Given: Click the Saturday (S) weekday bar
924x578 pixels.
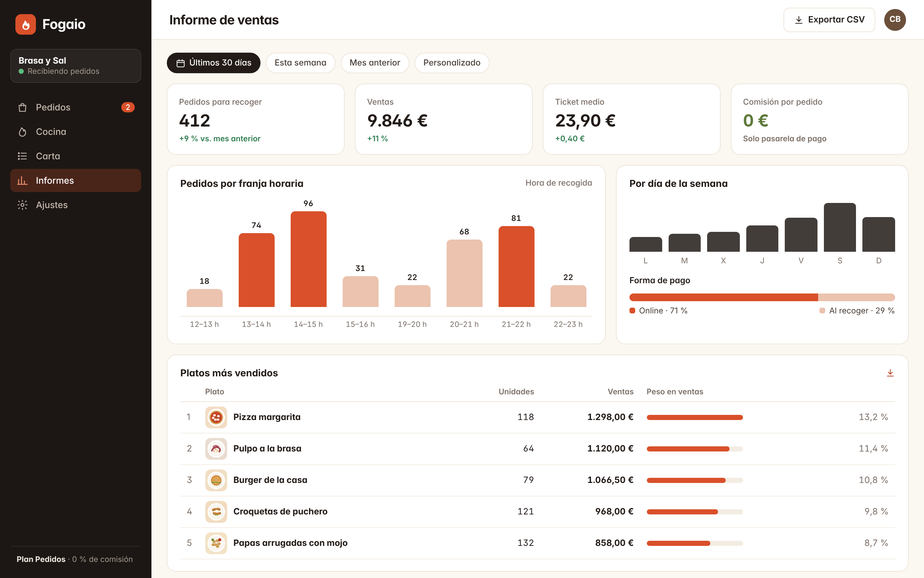Looking at the screenshot, I should click(x=840, y=227).
